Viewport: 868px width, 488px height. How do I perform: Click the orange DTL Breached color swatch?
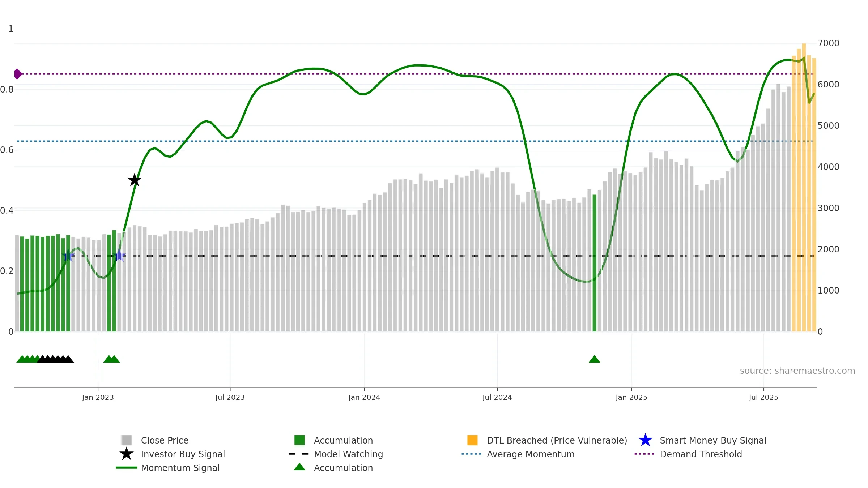coord(472,440)
